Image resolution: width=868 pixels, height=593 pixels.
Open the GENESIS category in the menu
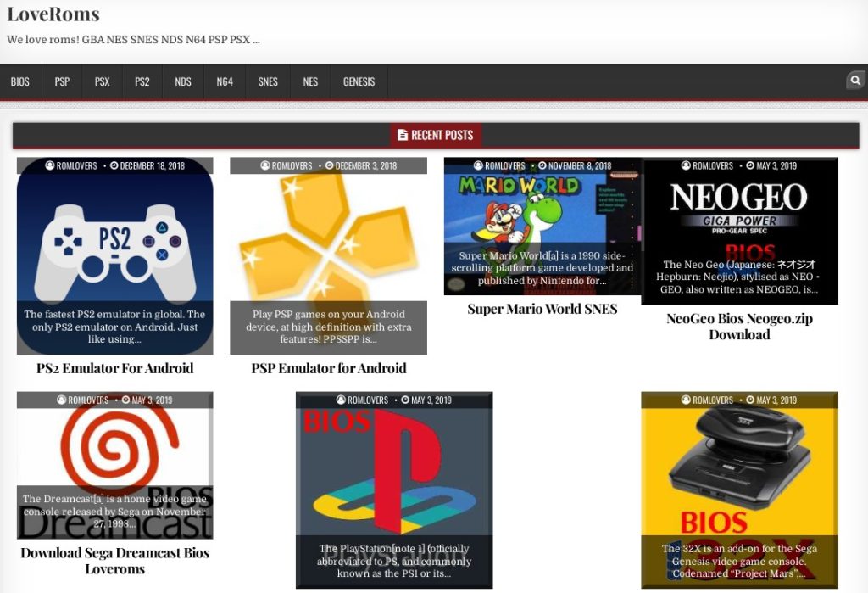pyautogui.click(x=358, y=81)
